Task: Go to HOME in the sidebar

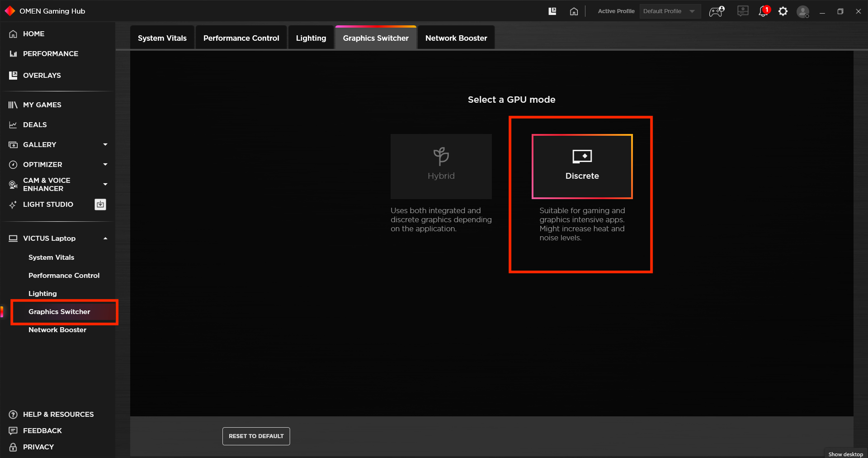Action: point(34,34)
